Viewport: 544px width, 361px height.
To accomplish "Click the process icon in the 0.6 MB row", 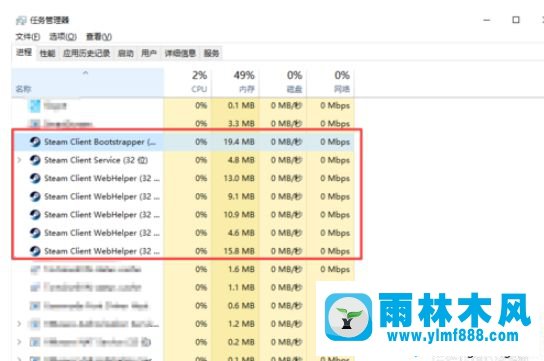I will click(x=35, y=306).
